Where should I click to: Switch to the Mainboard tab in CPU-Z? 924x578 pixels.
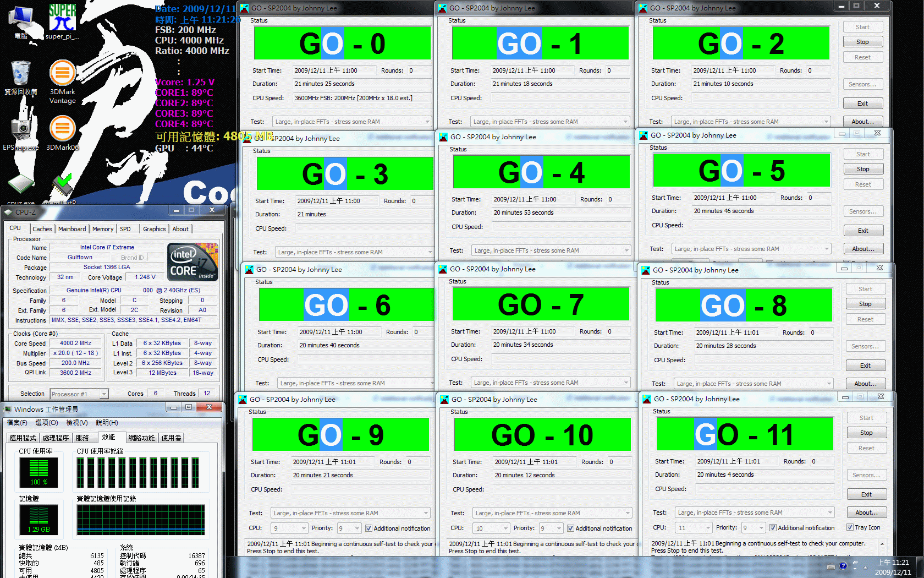point(72,229)
